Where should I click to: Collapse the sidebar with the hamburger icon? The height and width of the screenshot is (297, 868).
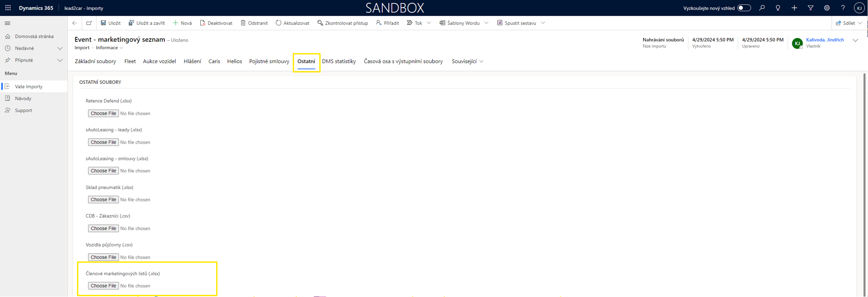(7, 23)
